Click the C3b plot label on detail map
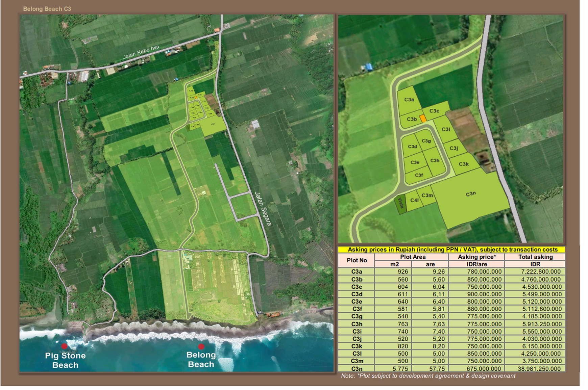This screenshot has height=390, width=588. click(x=412, y=119)
